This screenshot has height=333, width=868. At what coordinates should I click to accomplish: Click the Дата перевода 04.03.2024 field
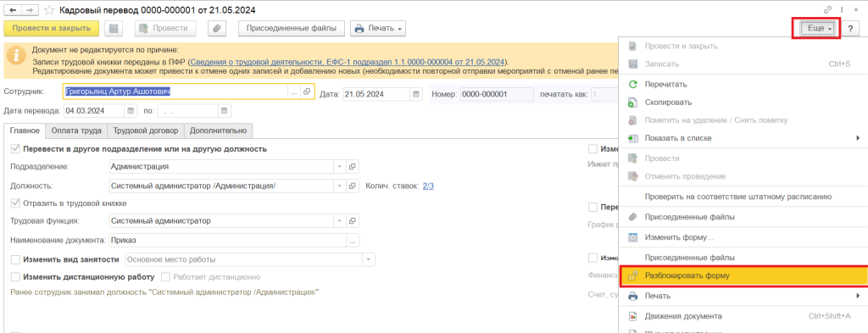tap(95, 111)
